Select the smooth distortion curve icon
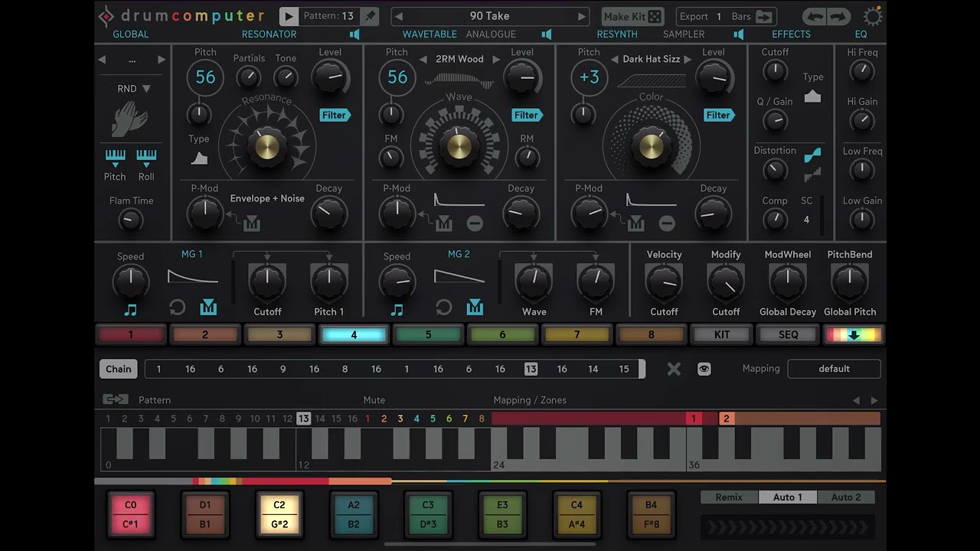The image size is (980, 551). [x=812, y=155]
